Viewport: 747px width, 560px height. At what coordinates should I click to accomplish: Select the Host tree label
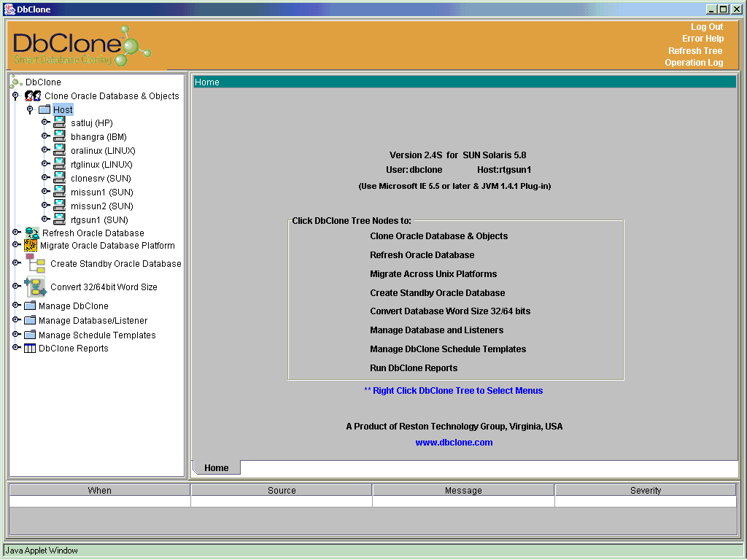(x=63, y=110)
